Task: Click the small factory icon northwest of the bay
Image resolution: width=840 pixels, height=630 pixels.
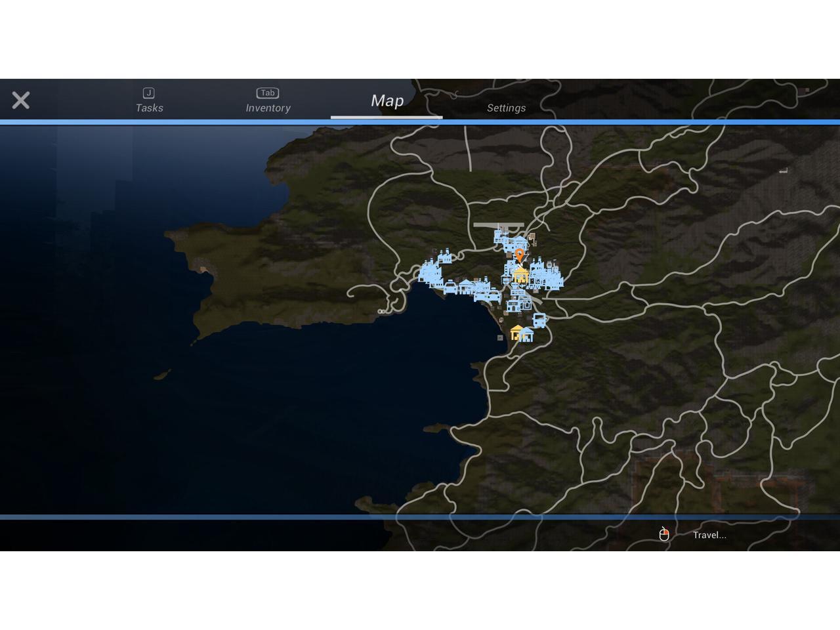Action: (445, 255)
